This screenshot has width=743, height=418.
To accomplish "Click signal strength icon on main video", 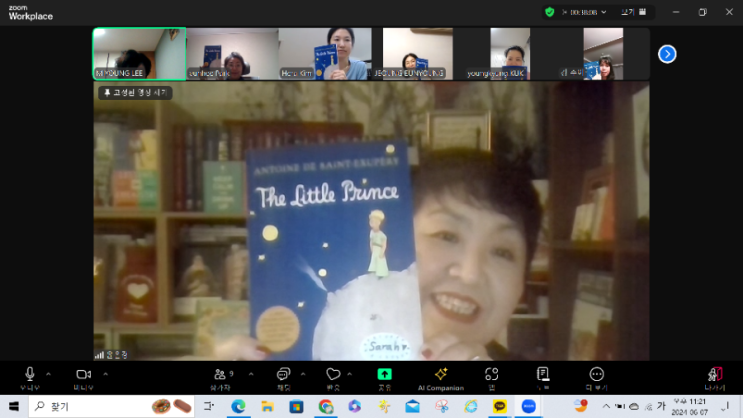I will 99,354.
